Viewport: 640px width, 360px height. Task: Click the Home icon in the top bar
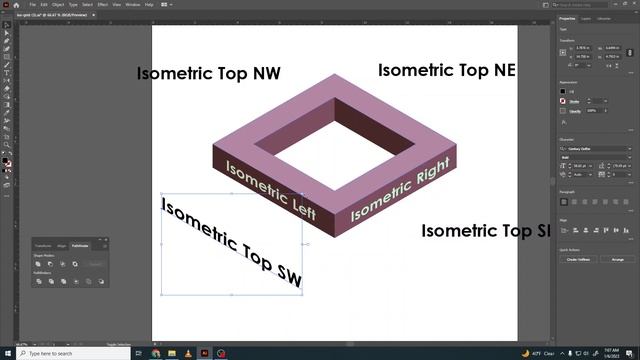(x=16, y=5)
